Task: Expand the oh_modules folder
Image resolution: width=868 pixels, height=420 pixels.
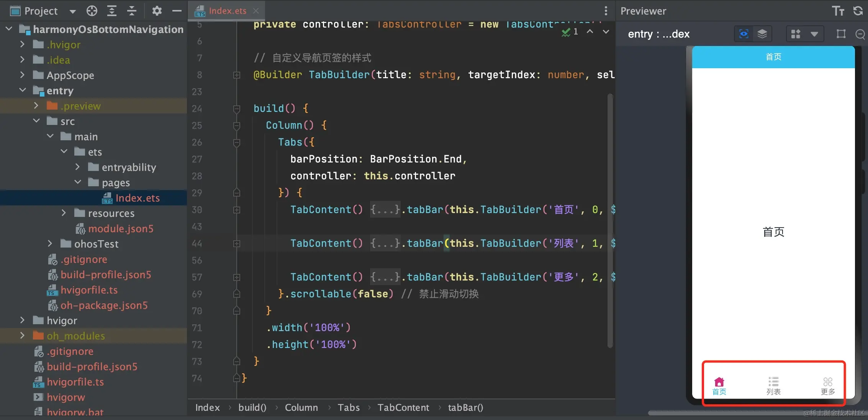Action: click(22, 336)
